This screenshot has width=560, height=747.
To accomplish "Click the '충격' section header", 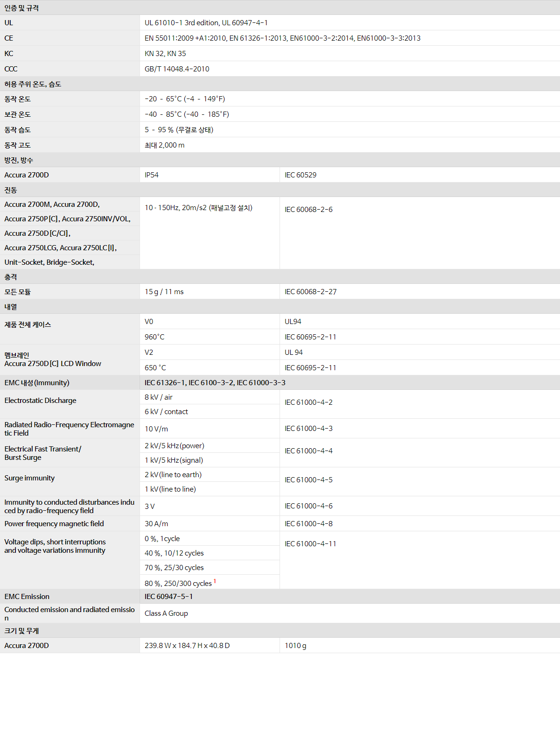I will [280, 277].
